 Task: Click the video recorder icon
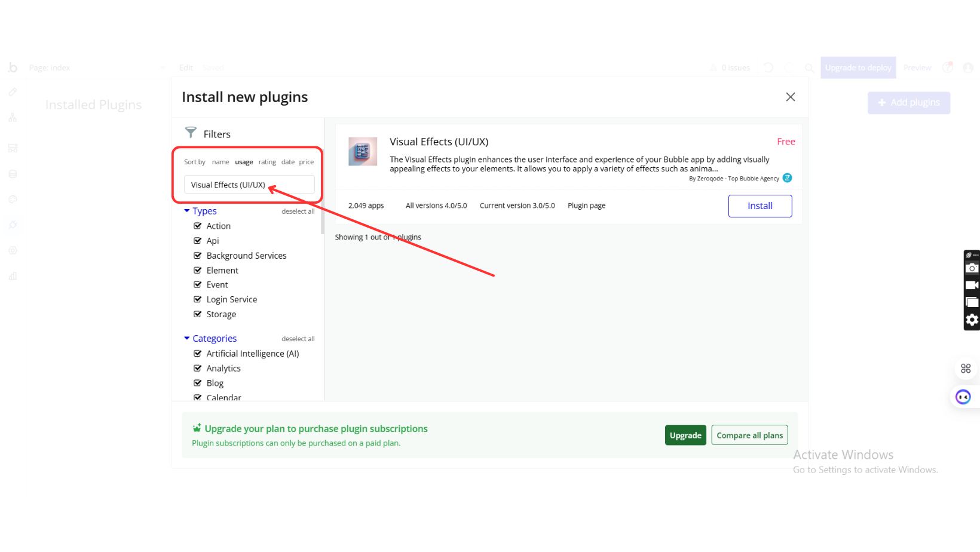[x=972, y=285]
